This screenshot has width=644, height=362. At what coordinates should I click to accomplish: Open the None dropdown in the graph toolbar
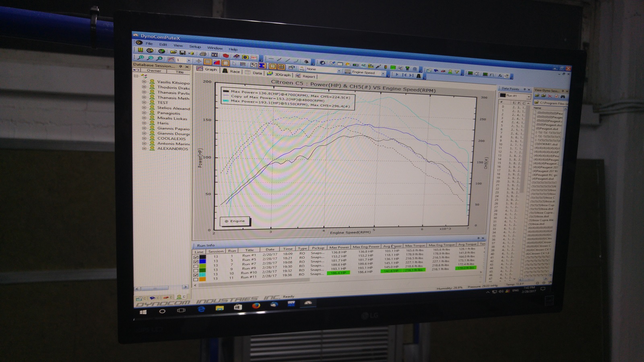[x=339, y=70]
